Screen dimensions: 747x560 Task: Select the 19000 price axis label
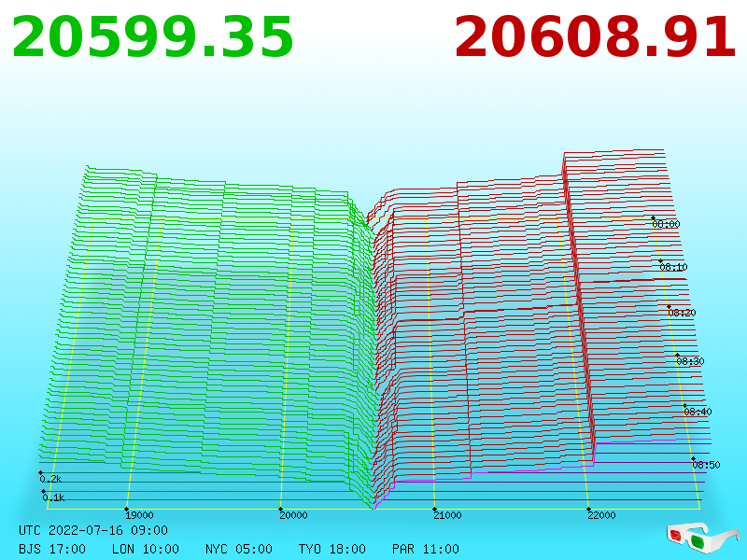tap(139, 515)
